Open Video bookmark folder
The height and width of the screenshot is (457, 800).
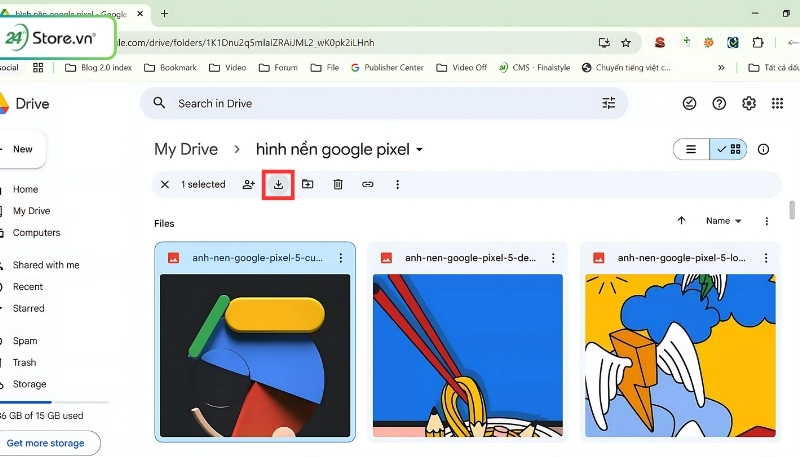[228, 67]
